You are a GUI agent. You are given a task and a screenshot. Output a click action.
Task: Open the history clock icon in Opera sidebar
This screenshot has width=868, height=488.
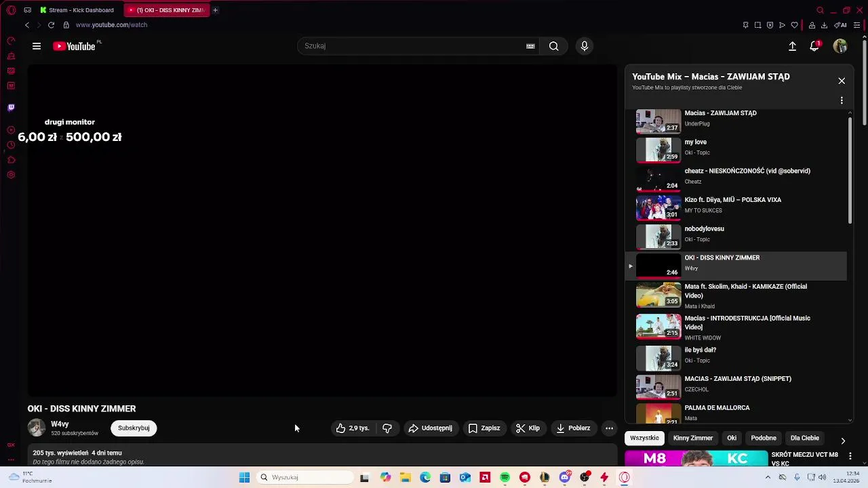tap(11, 145)
